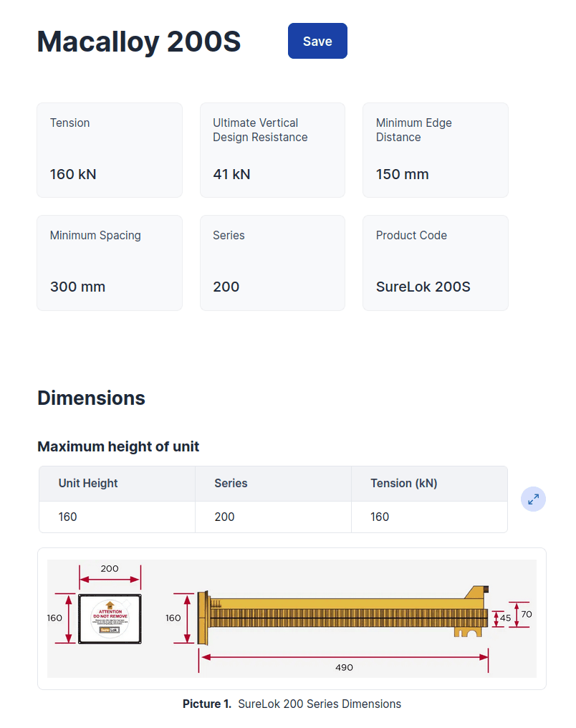Click the Product Code SureLok 200S card
The height and width of the screenshot is (728, 576).
tap(436, 263)
